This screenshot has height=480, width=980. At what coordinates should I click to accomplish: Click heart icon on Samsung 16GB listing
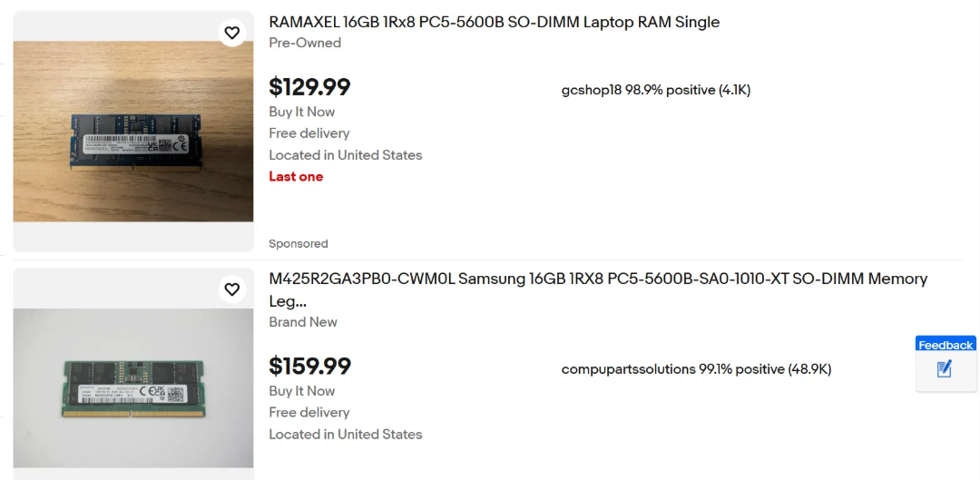(x=232, y=289)
